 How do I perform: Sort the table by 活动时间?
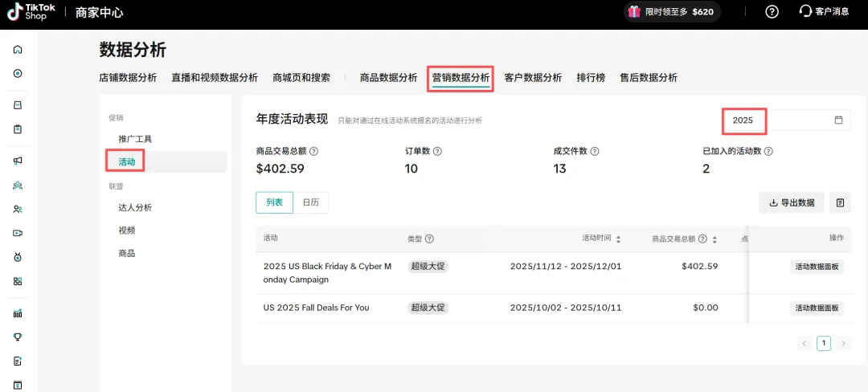618,239
